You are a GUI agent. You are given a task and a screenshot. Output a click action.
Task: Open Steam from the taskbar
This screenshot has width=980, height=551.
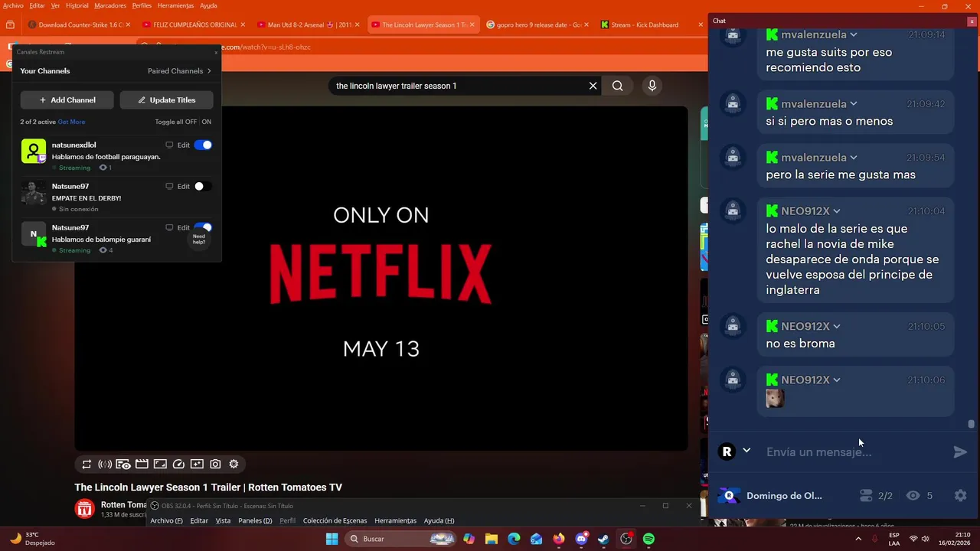pyautogui.click(x=604, y=539)
